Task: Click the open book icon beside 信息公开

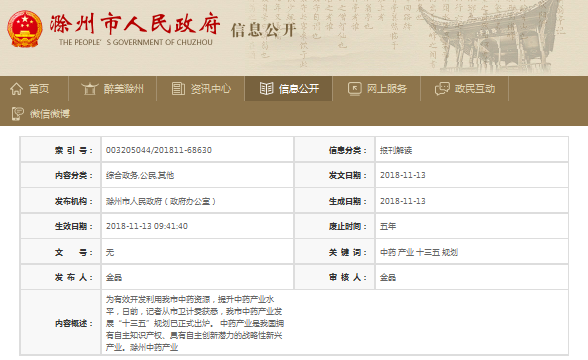Action: coord(266,88)
